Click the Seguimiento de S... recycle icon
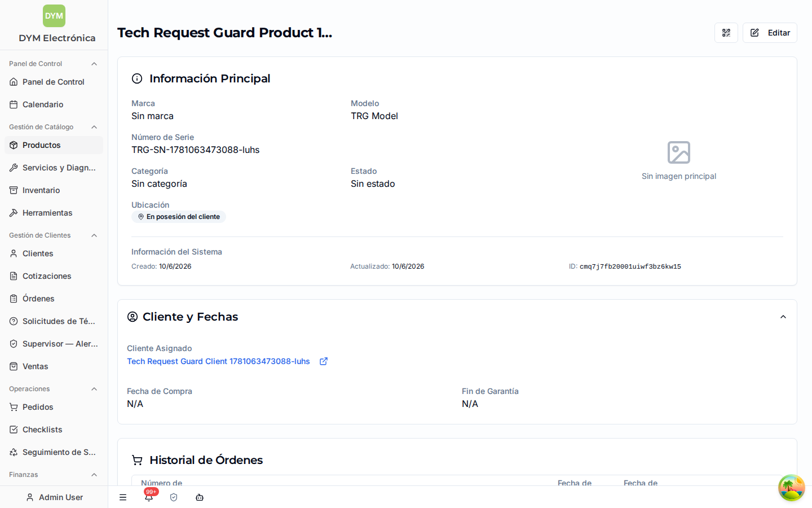812x508 pixels. point(14,452)
